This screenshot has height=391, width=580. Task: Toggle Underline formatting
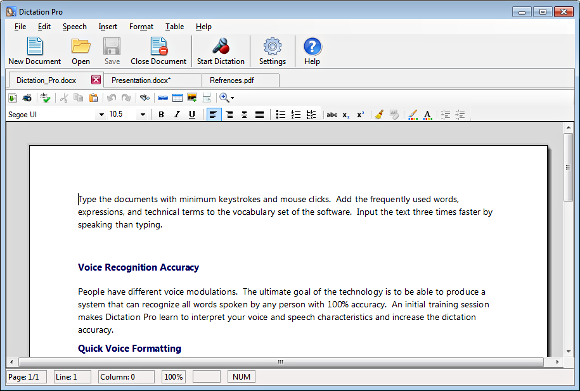192,115
